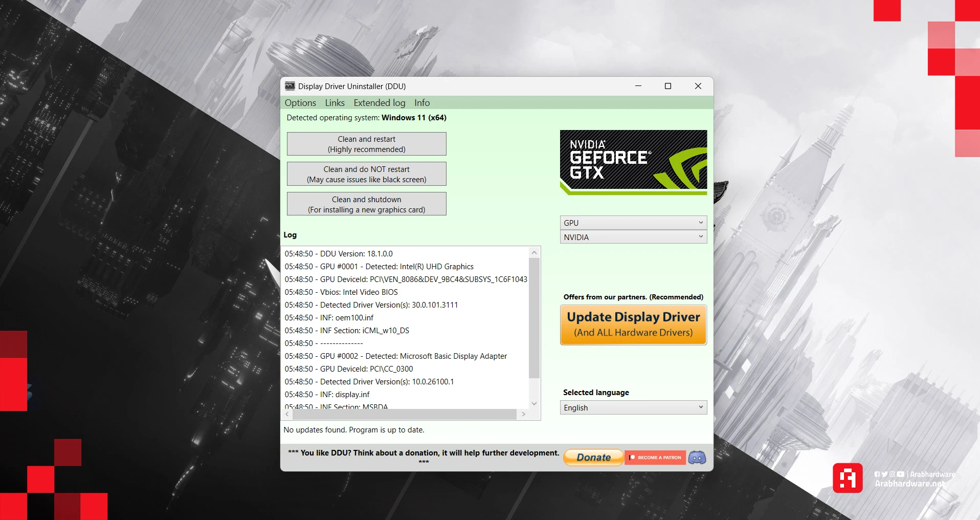This screenshot has height=520, width=980.
Task: Click the 'Windows 11 (x64)' detected OS text
Action: tap(414, 118)
